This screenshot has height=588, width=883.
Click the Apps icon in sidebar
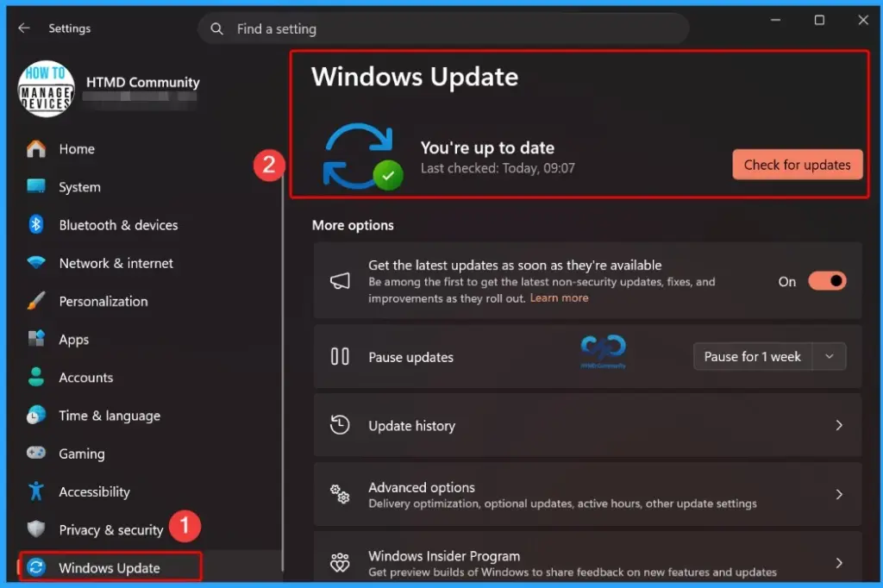pos(36,339)
